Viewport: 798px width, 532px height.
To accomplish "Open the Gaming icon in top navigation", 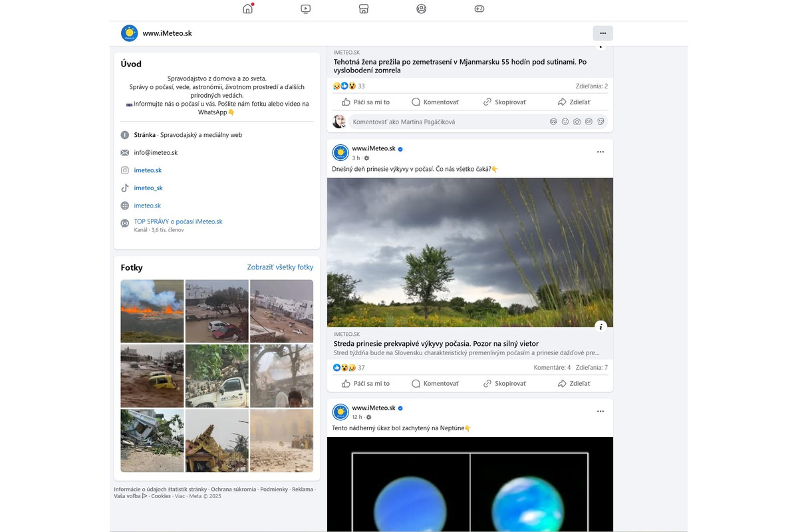I will (x=479, y=9).
